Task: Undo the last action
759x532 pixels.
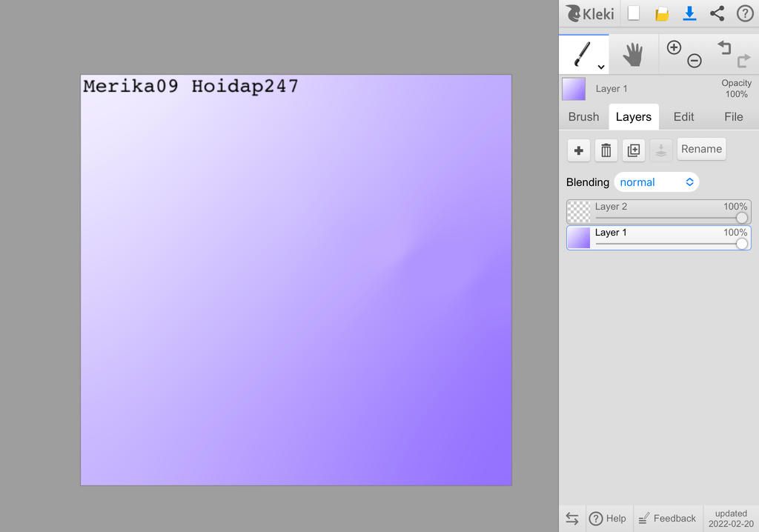Action: (x=724, y=47)
